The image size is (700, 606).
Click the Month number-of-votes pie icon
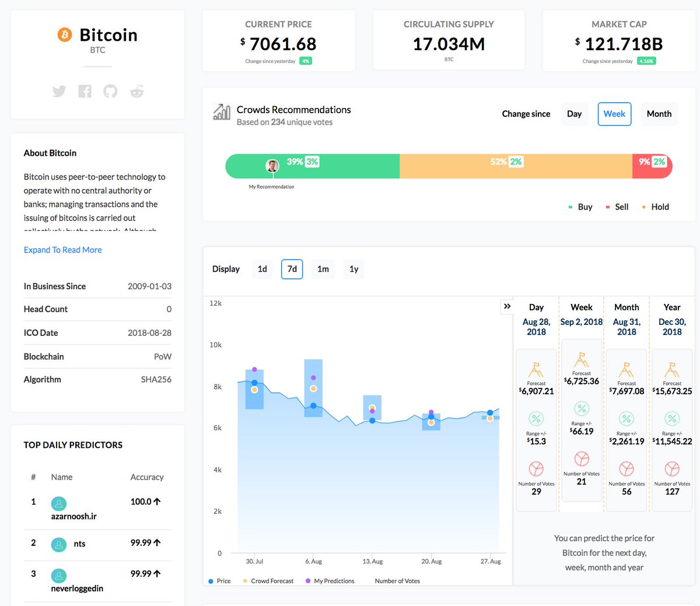[626, 469]
